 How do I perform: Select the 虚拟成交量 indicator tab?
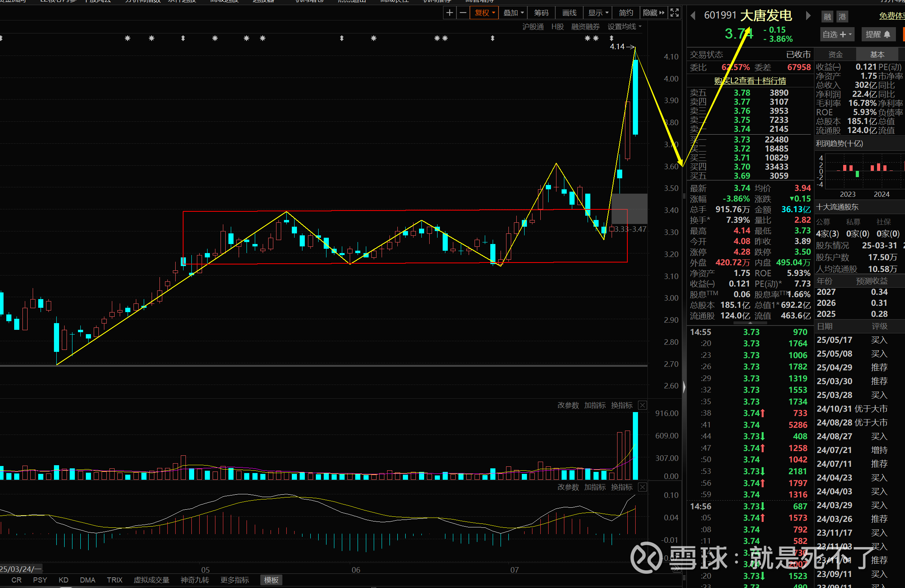click(x=152, y=580)
